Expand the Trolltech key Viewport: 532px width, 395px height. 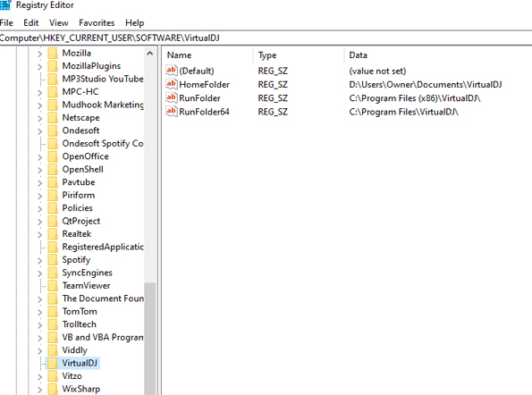(x=39, y=324)
